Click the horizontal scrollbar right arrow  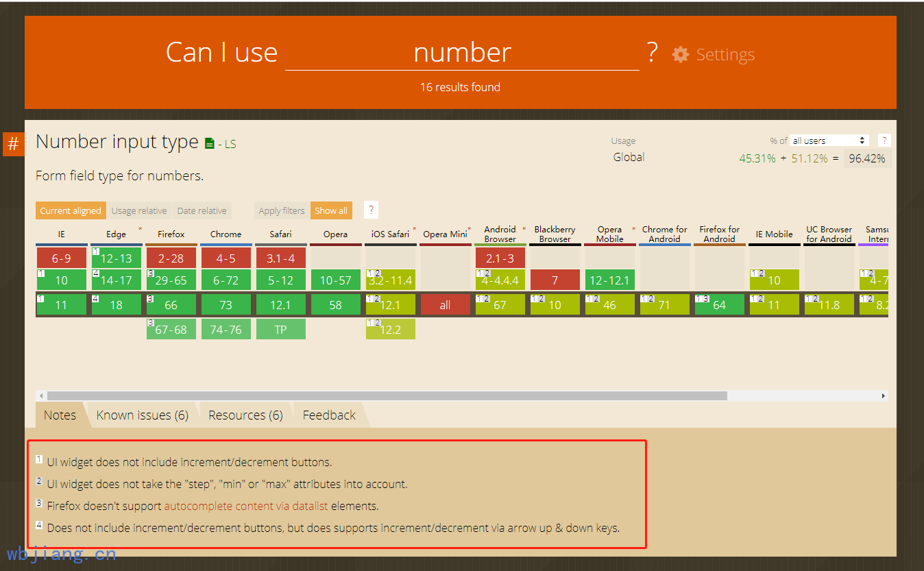point(884,396)
